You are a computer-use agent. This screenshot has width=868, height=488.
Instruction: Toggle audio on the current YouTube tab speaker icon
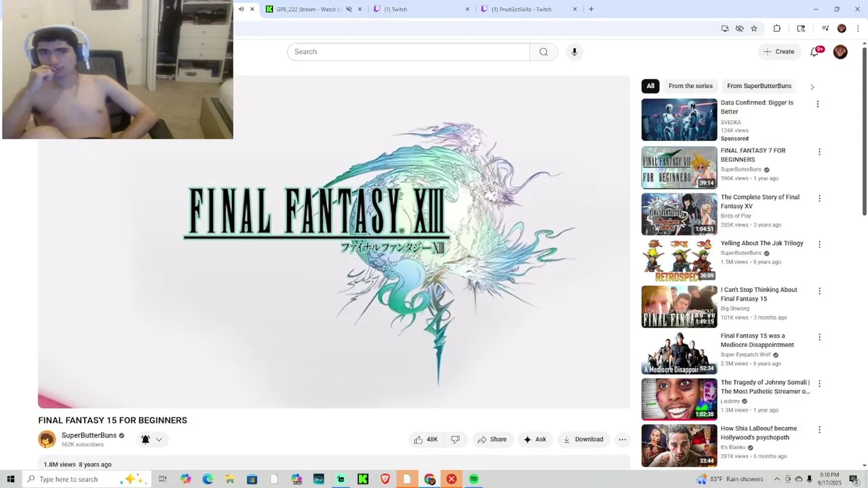pos(241,9)
